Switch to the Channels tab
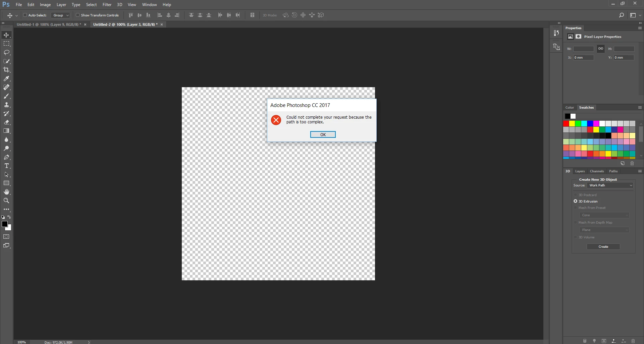This screenshot has height=344, width=644. [597, 171]
